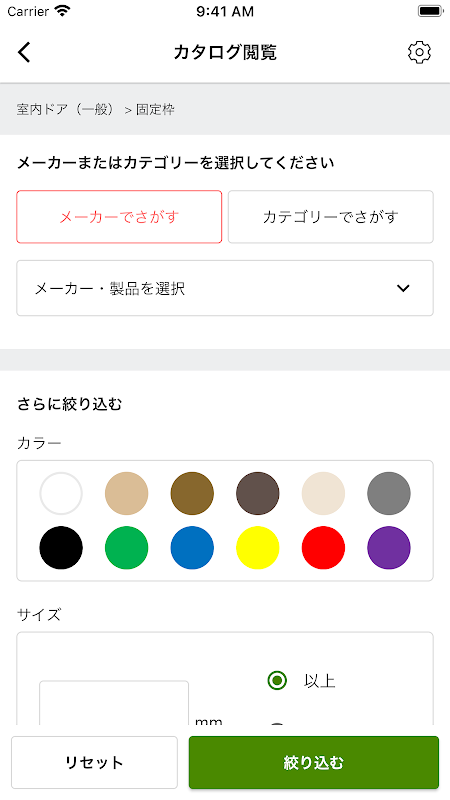The width and height of the screenshot is (450, 800).
Task: Click the 固定枠 breadcrumb item
Action: 155,109
